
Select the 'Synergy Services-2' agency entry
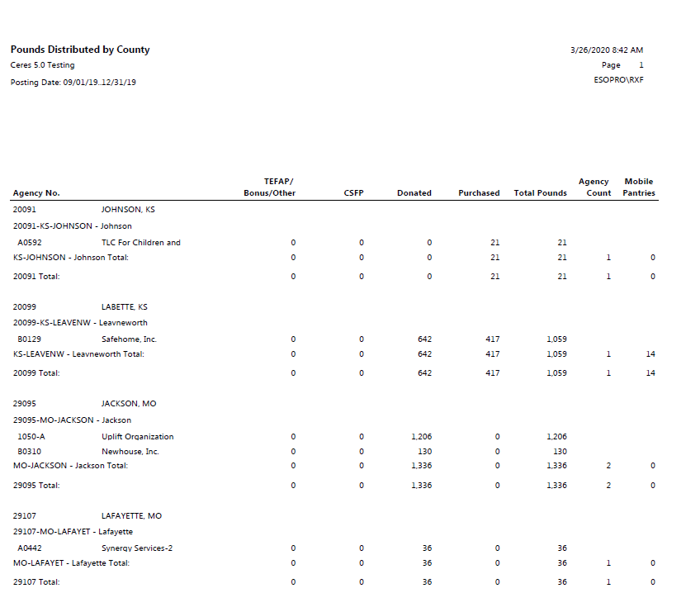(136, 548)
